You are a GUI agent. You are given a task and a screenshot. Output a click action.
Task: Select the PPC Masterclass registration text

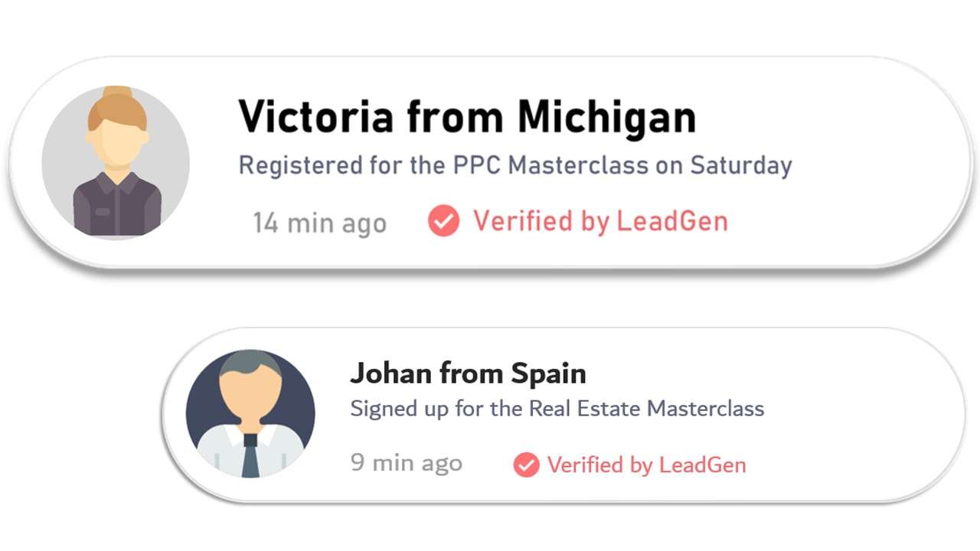(x=515, y=165)
